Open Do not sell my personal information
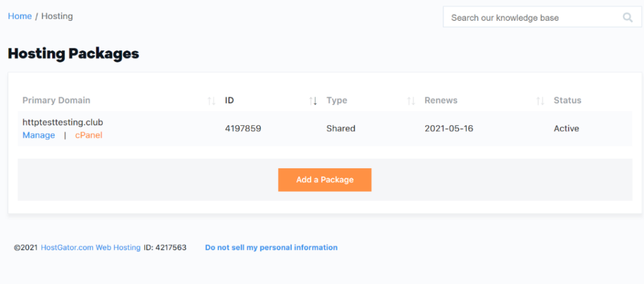Image resolution: width=644 pixels, height=284 pixels. [271, 247]
